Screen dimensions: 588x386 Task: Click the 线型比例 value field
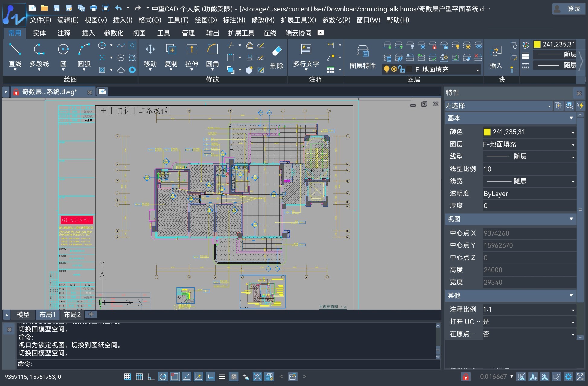click(x=529, y=169)
